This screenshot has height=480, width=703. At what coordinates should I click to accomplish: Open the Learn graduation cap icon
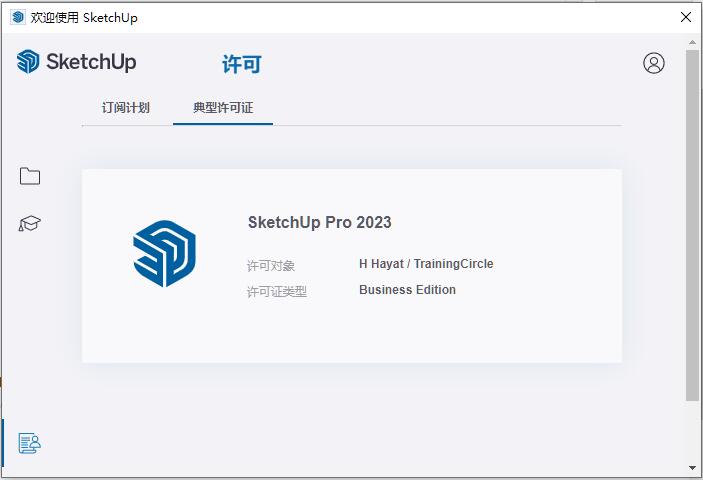30,223
